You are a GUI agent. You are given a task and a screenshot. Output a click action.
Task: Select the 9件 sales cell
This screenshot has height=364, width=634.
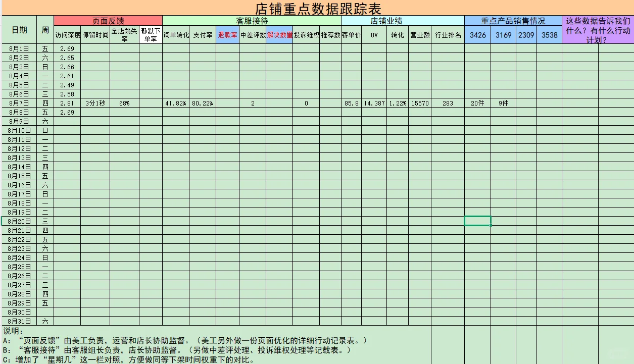(x=503, y=103)
